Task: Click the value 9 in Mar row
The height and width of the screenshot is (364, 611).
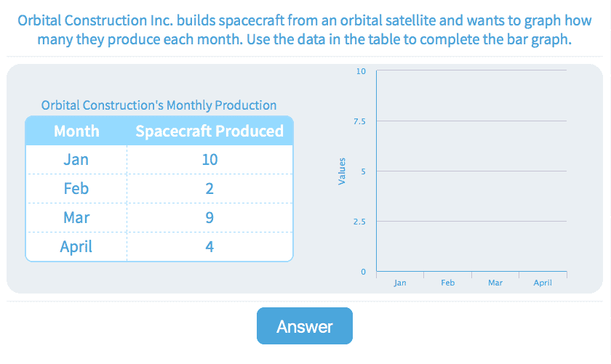Action: 209,218
